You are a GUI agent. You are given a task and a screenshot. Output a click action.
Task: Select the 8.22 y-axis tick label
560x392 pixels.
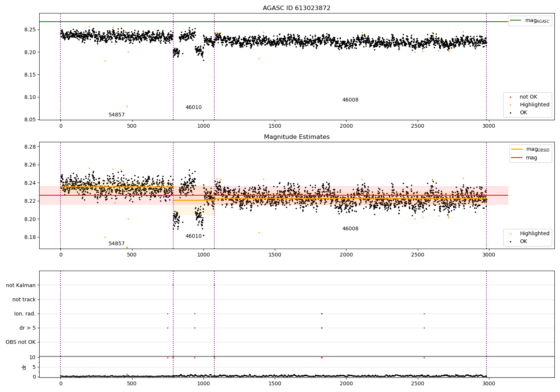[x=29, y=201]
